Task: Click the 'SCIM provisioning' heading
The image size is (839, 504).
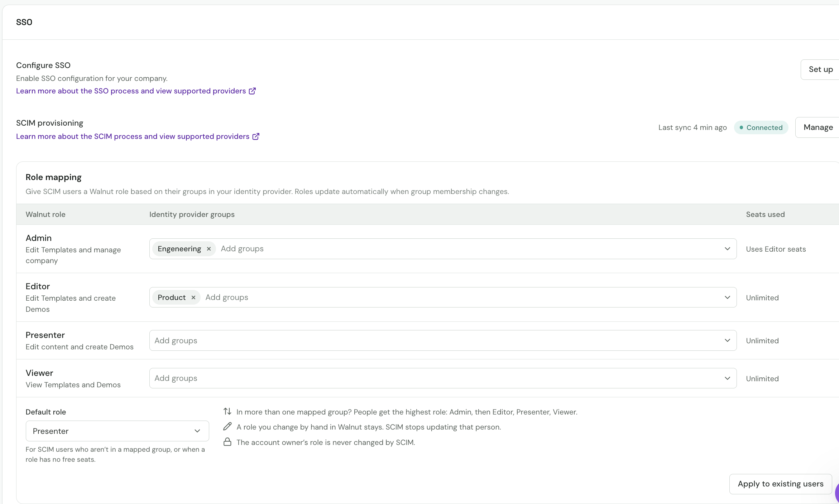Action: pos(50,123)
